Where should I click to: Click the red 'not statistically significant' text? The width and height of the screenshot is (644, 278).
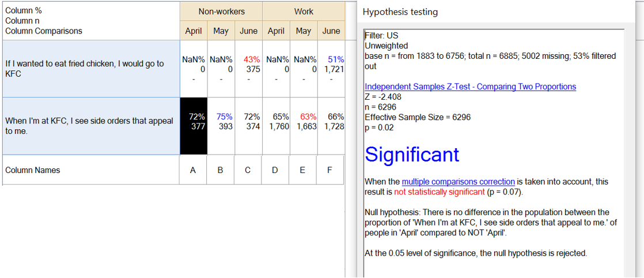[439, 192]
